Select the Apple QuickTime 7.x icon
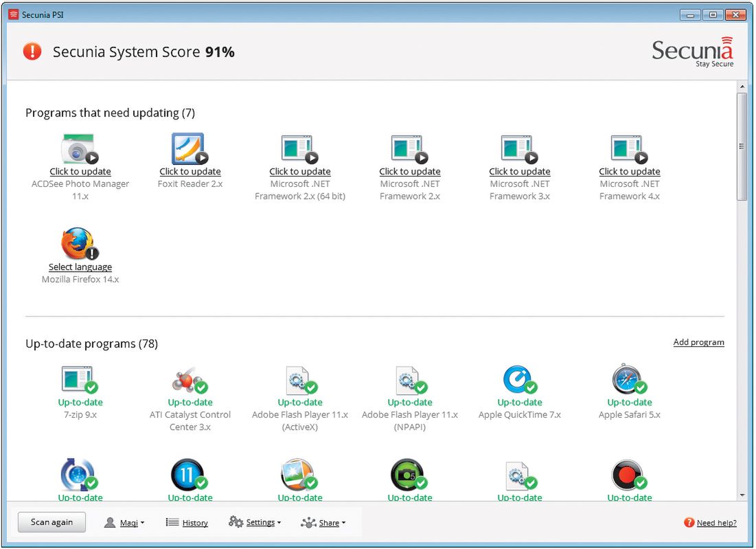 519,379
